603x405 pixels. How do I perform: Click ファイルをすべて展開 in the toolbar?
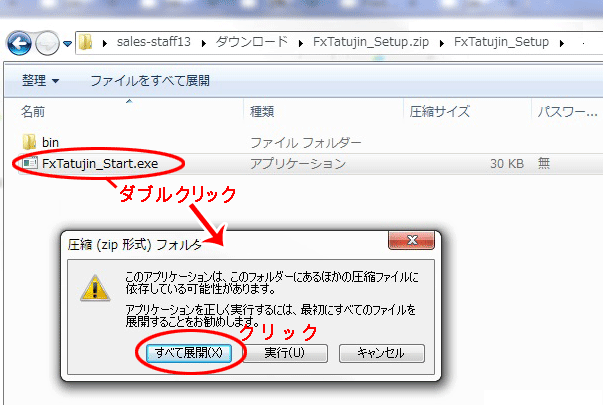[150, 81]
